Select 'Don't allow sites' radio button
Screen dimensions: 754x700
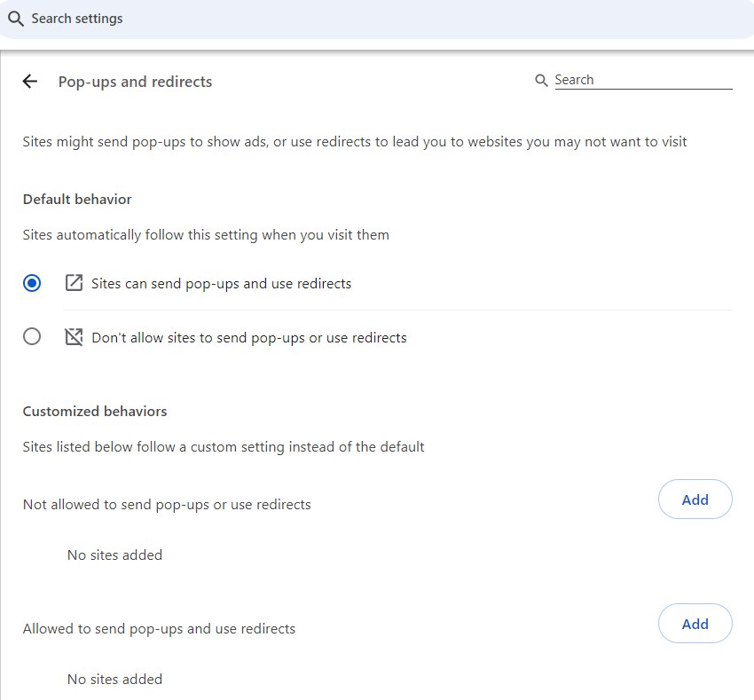coord(32,336)
